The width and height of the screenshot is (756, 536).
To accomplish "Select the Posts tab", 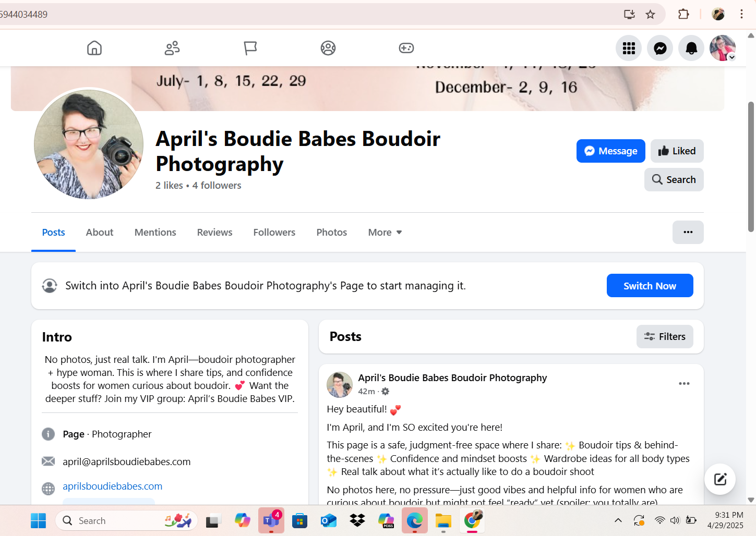I will [54, 232].
